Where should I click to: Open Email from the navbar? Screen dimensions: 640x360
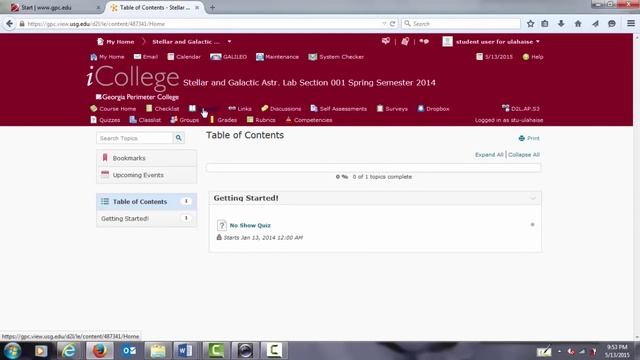(x=146, y=57)
